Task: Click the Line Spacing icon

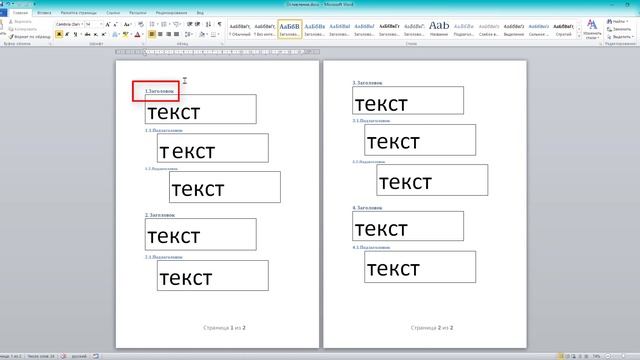Action: click(188, 35)
